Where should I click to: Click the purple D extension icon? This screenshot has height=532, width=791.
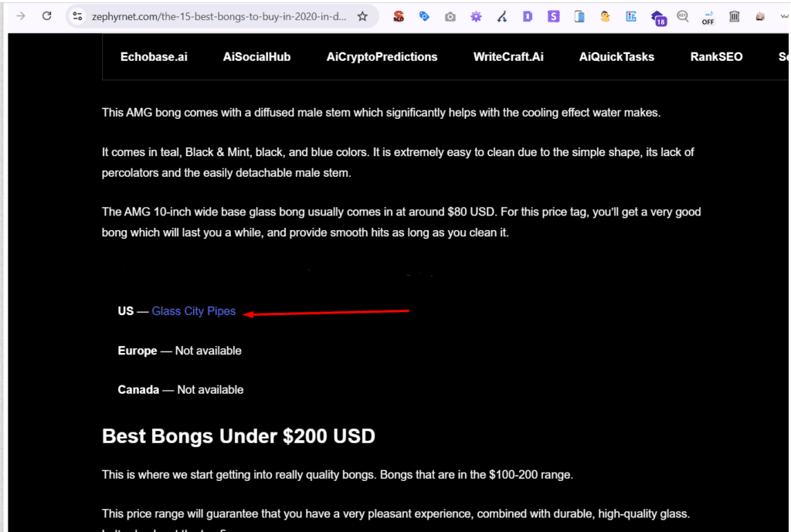528,16
